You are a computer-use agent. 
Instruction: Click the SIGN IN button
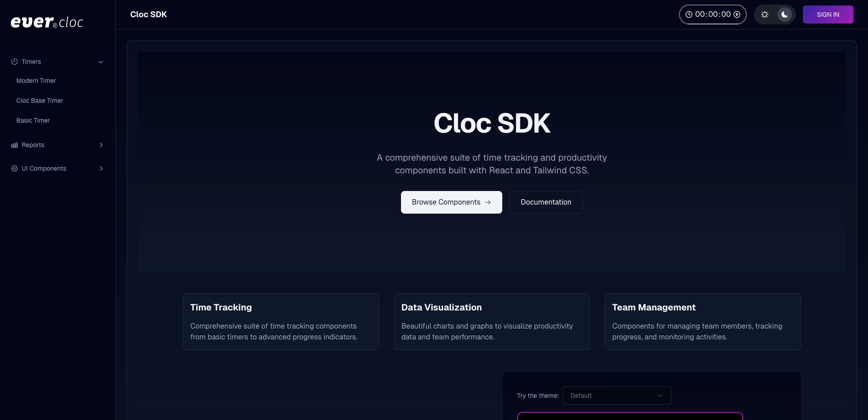click(x=828, y=14)
